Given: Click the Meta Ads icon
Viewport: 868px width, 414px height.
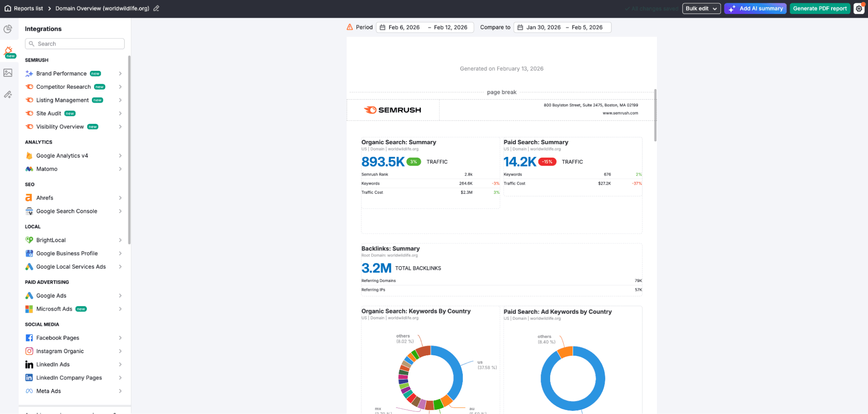Looking at the screenshot, I should 29,391.
